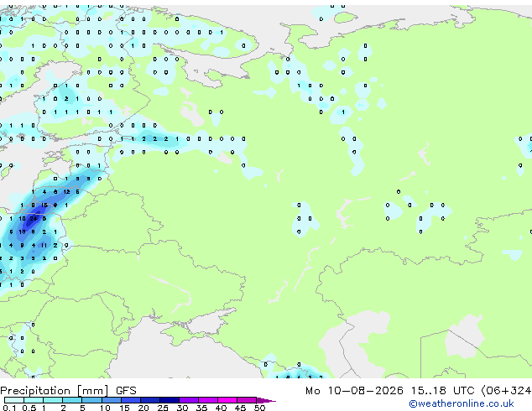
Task: Click the 40–45 mm magenta legend swatch
Action: 227,400
